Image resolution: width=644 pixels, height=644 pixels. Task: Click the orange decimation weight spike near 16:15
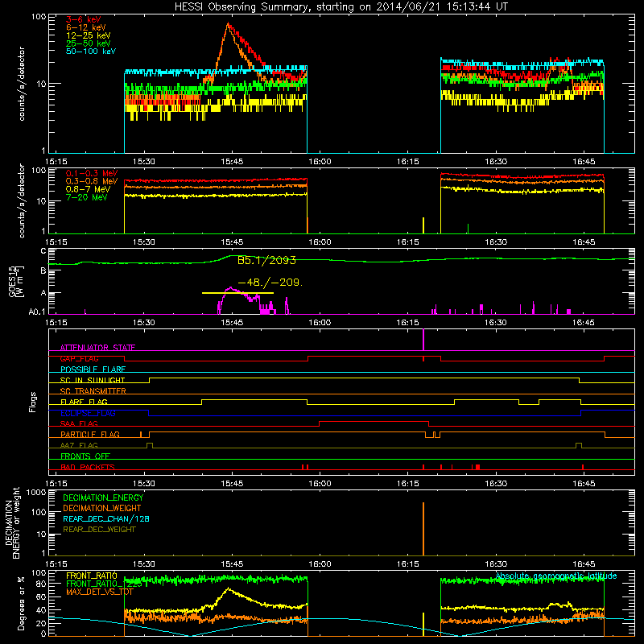pos(423,529)
